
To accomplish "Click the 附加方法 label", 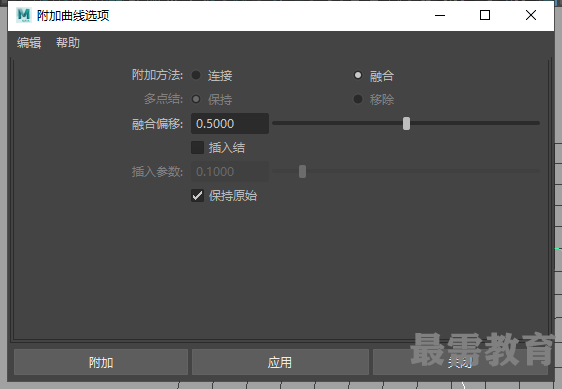I will coord(157,75).
